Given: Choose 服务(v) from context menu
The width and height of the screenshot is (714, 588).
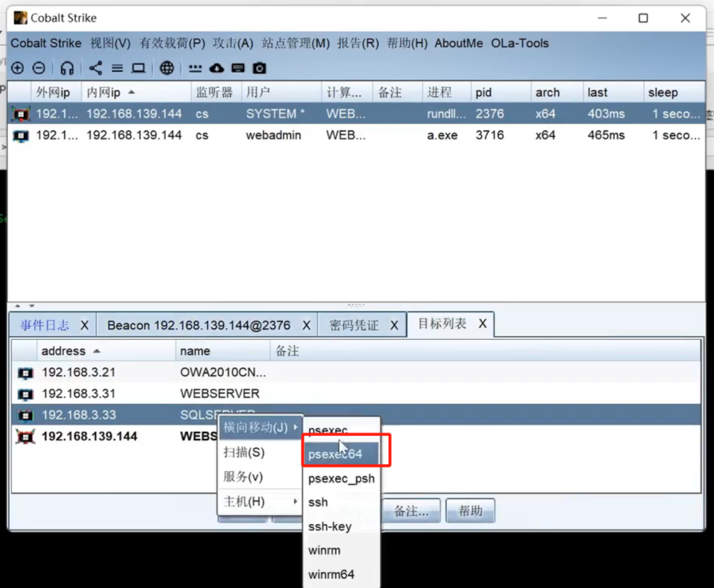Looking at the screenshot, I should pos(261,477).
